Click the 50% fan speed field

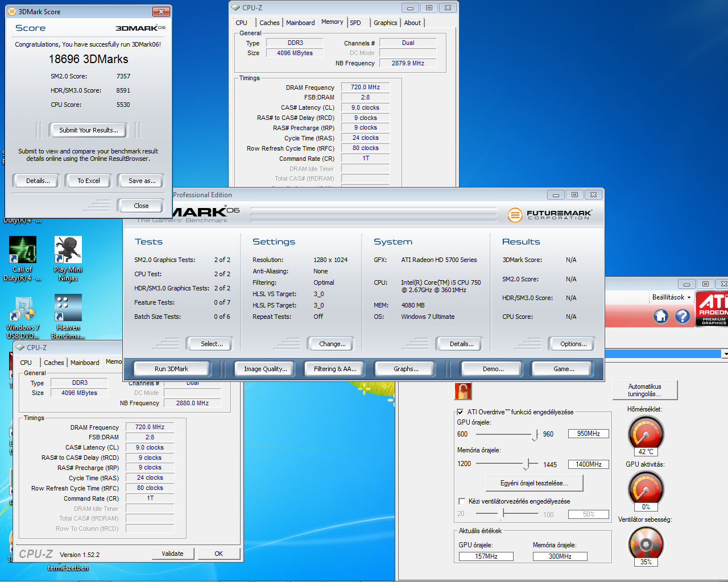(x=589, y=514)
